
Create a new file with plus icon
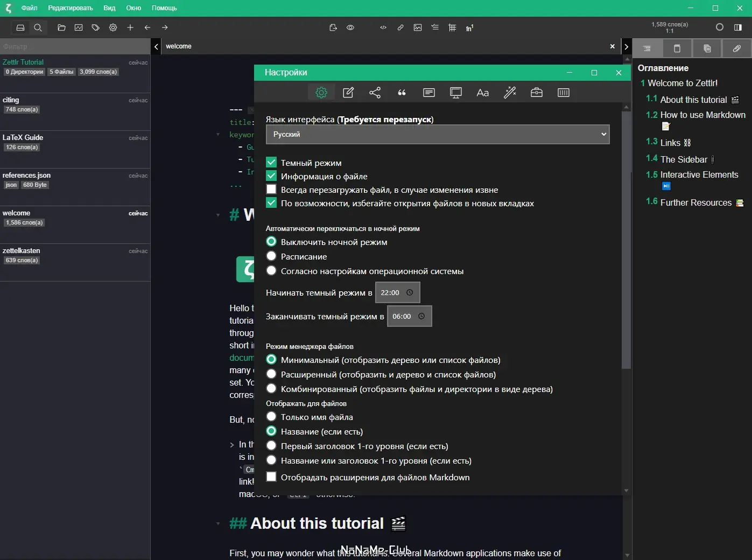130,27
